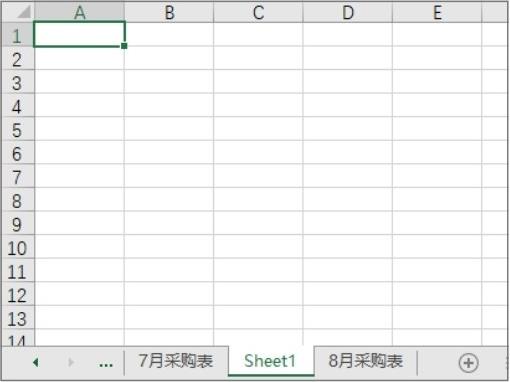Go to next sheet tab arrow

[x=71, y=362]
